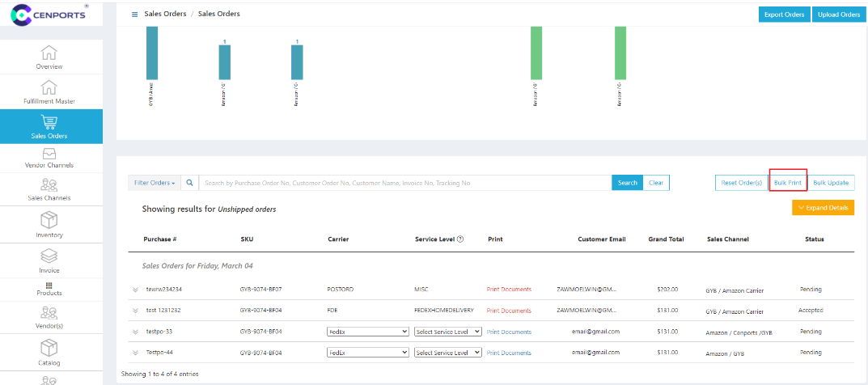This screenshot has height=385, width=868.
Task: Select Sales Orders in the sidebar menu
Action: [49, 126]
